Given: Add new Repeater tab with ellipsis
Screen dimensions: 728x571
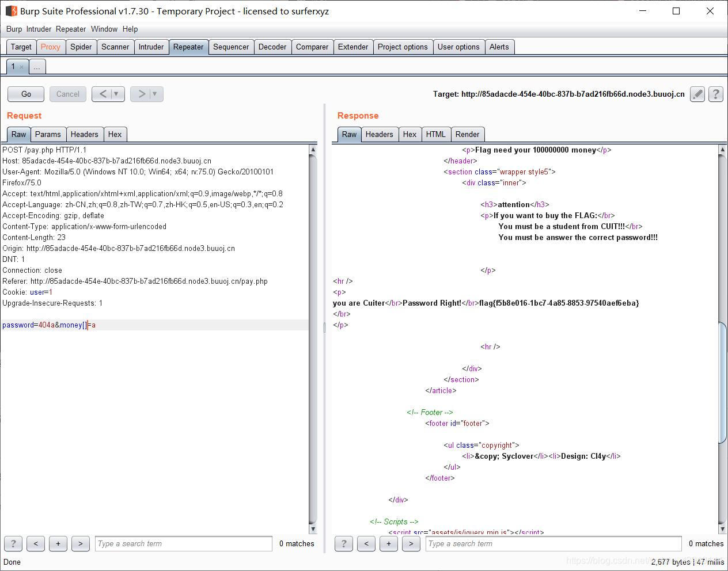Looking at the screenshot, I should coord(37,67).
